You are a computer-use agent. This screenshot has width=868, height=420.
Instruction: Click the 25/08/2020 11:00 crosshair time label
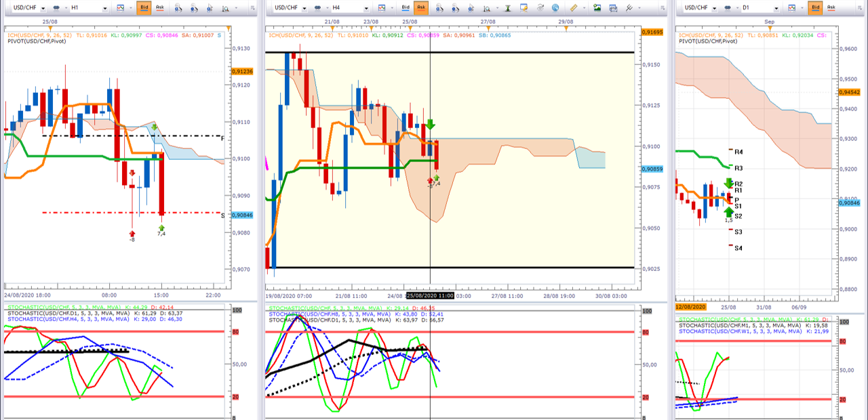pos(430,296)
